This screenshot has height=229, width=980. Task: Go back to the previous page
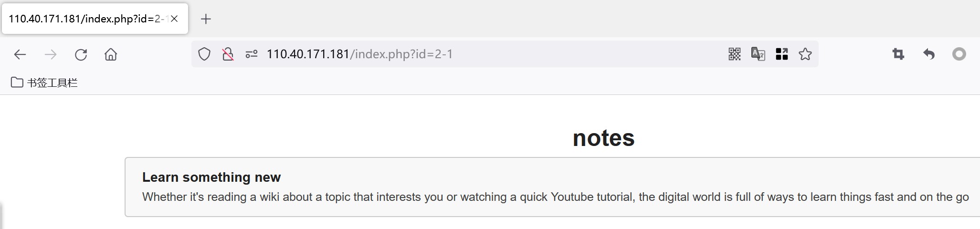tap(20, 54)
